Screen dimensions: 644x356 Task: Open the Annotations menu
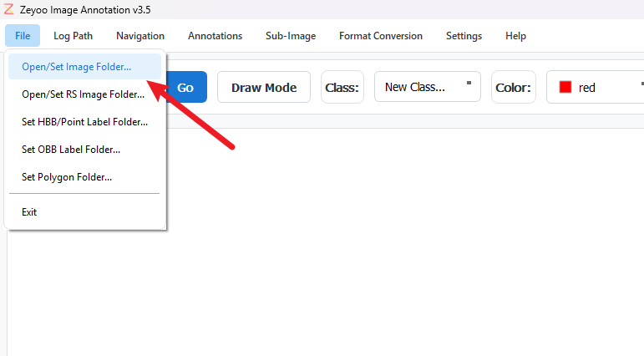(x=216, y=36)
